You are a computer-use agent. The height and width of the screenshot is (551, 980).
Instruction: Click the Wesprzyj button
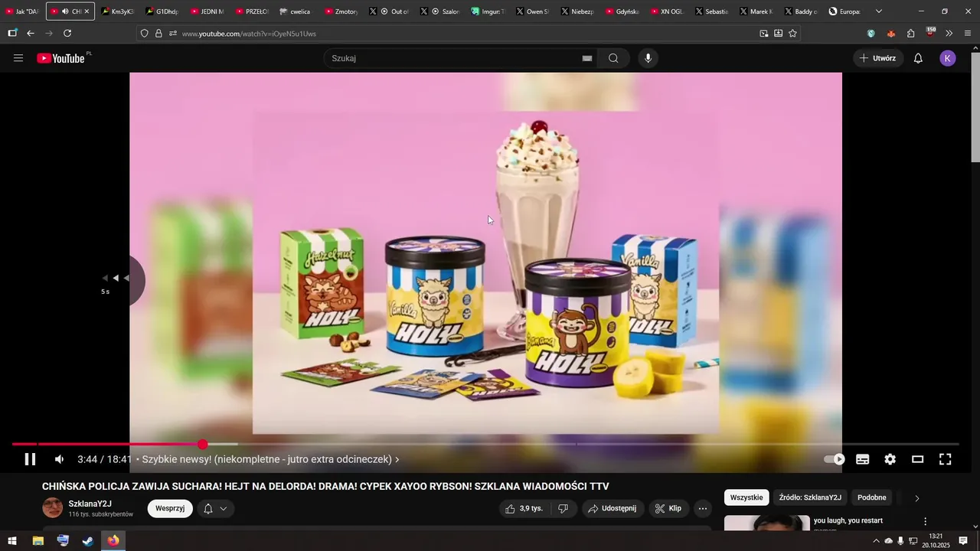pos(170,508)
